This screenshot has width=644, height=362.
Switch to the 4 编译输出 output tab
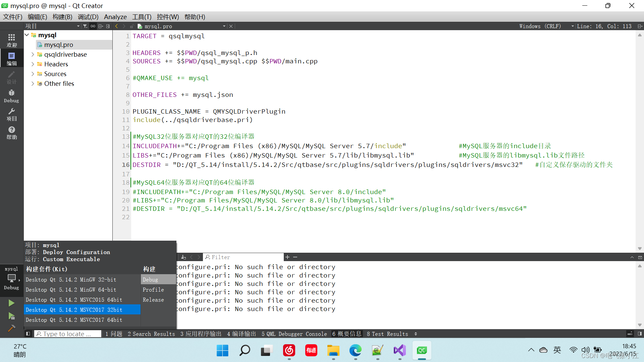coord(241,334)
